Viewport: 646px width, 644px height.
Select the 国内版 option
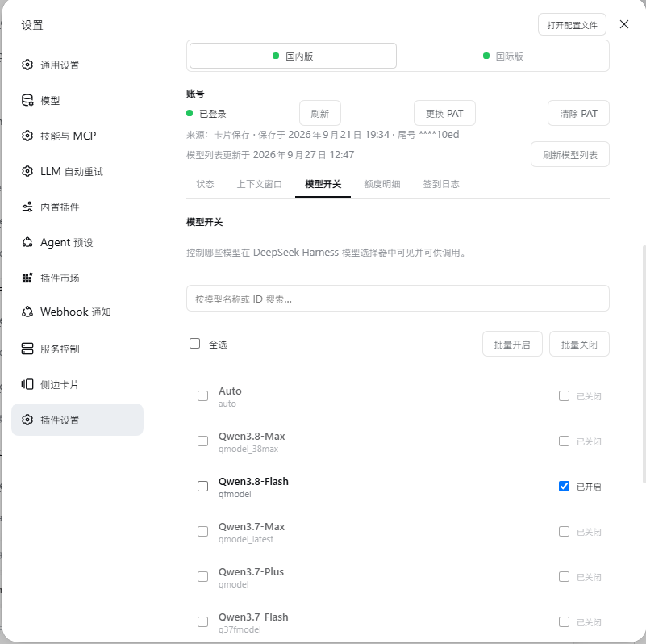293,56
